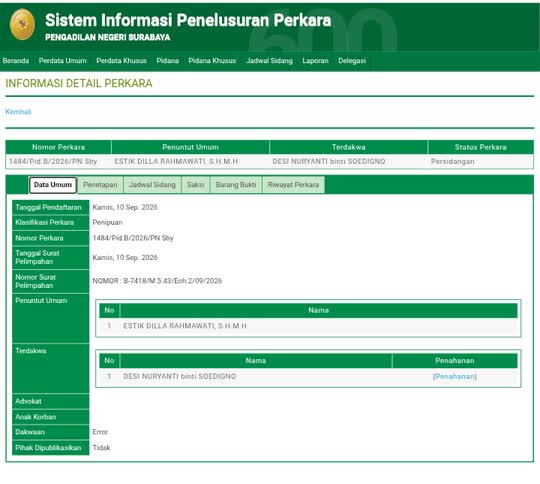Open the Jadwal Sidang menu item

coord(269,61)
